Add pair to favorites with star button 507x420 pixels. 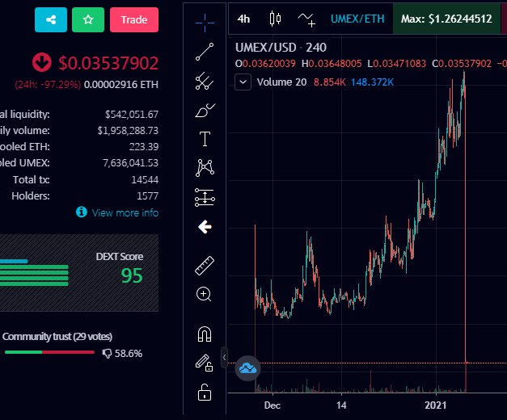[88, 19]
